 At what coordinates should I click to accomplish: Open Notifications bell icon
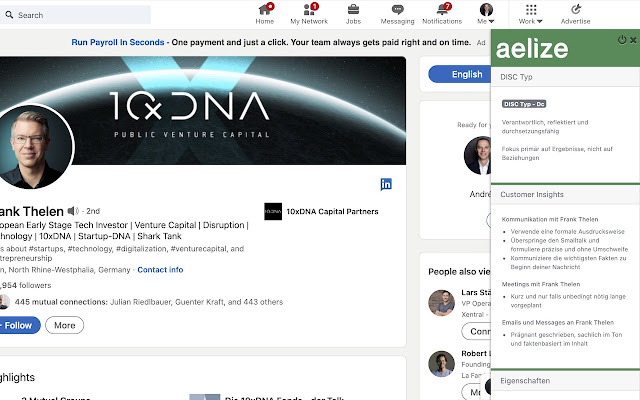click(x=442, y=13)
